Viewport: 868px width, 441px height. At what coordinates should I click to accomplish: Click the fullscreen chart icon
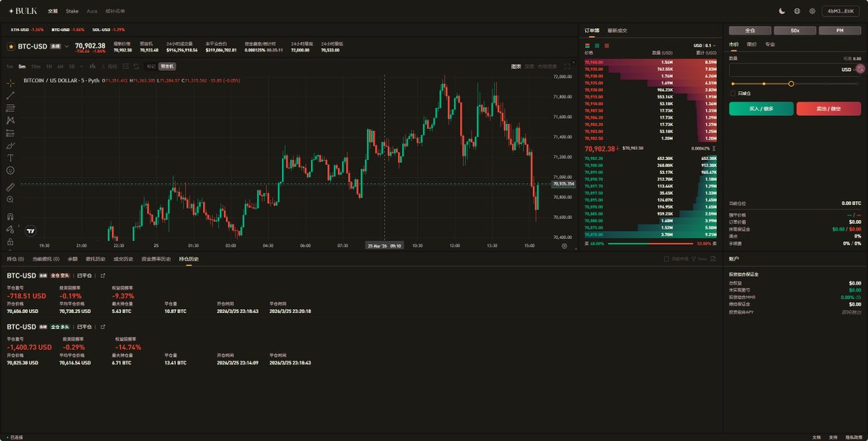coord(567,66)
